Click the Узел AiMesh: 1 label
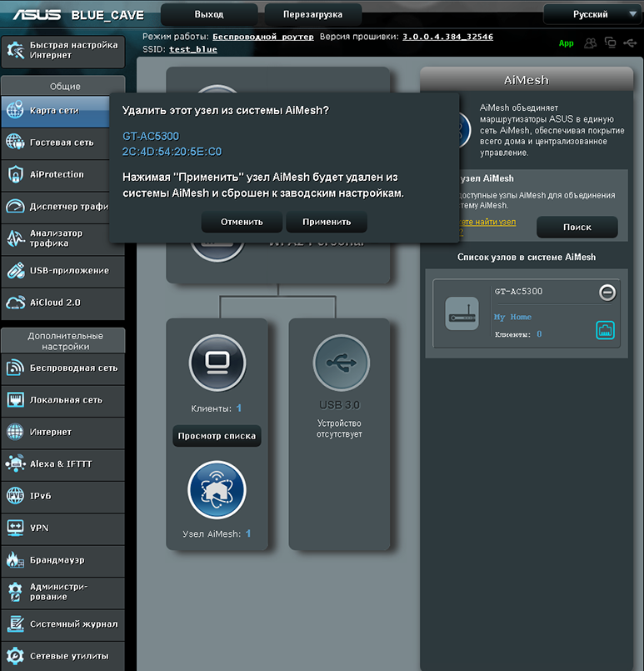This screenshot has width=644, height=671. 217,533
